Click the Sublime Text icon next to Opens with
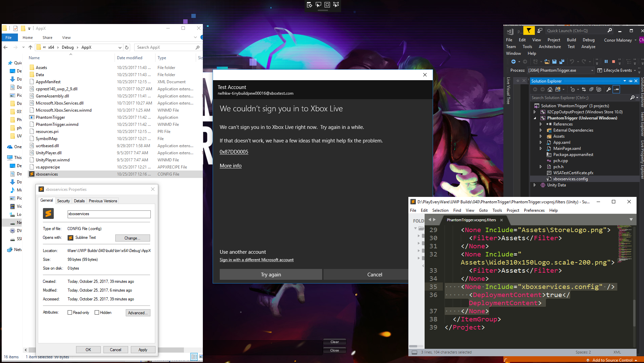The height and width of the screenshot is (363, 644). click(71, 237)
